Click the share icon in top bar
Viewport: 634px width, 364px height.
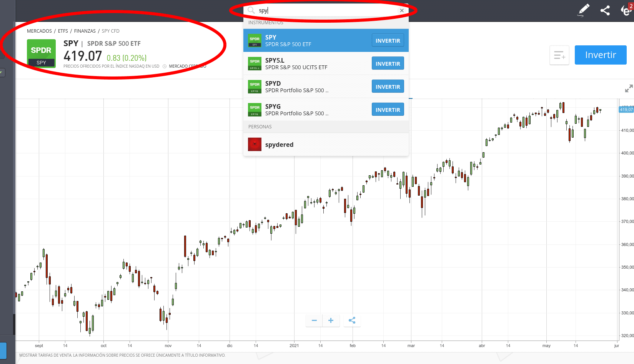tap(605, 10)
